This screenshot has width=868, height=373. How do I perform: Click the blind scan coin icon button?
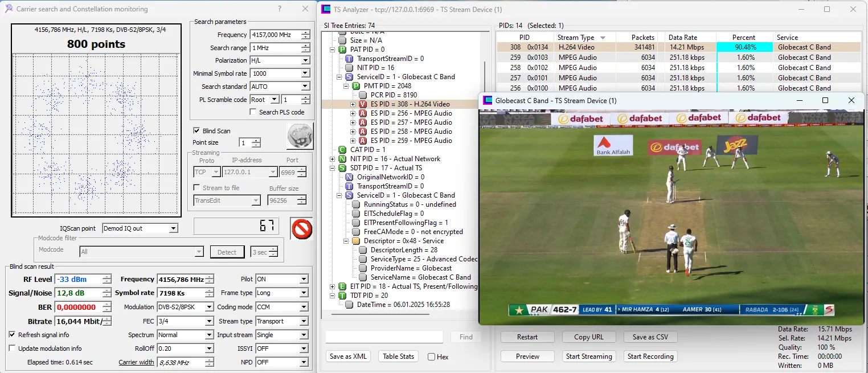tap(300, 137)
